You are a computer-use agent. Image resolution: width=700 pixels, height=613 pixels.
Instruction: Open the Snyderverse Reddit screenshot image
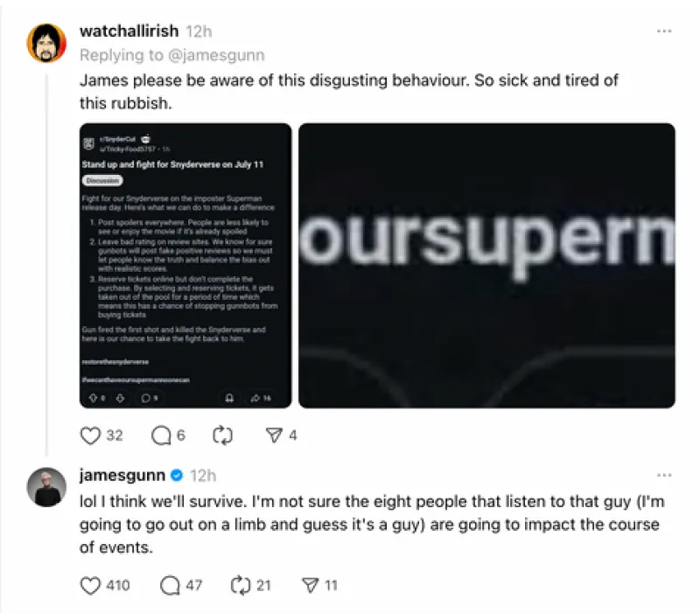(185, 266)
